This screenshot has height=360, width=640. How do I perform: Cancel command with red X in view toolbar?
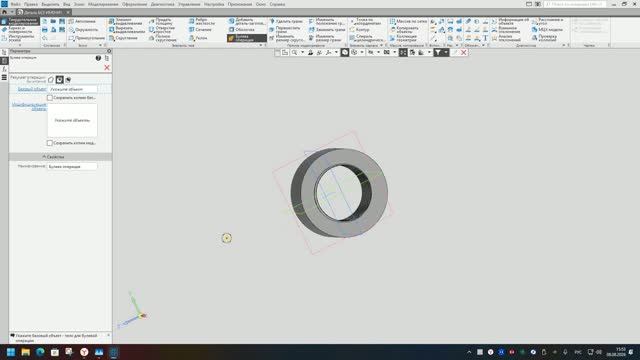(x=464, y=53)
